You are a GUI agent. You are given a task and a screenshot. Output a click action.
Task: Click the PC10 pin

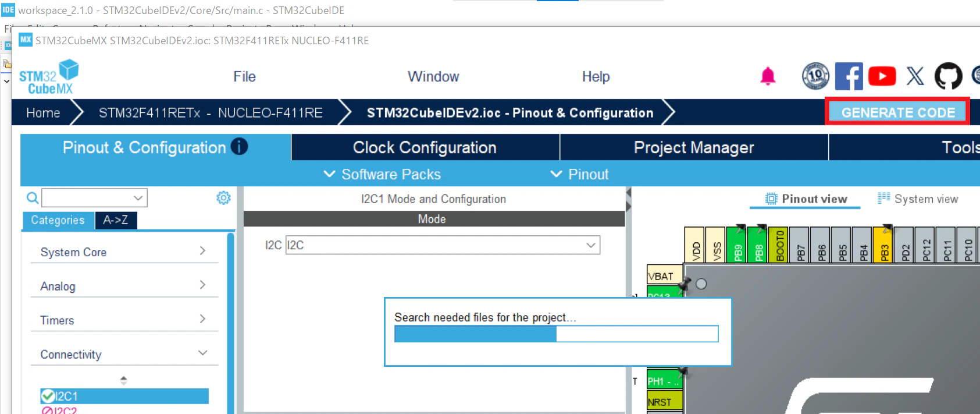(967, 245)
